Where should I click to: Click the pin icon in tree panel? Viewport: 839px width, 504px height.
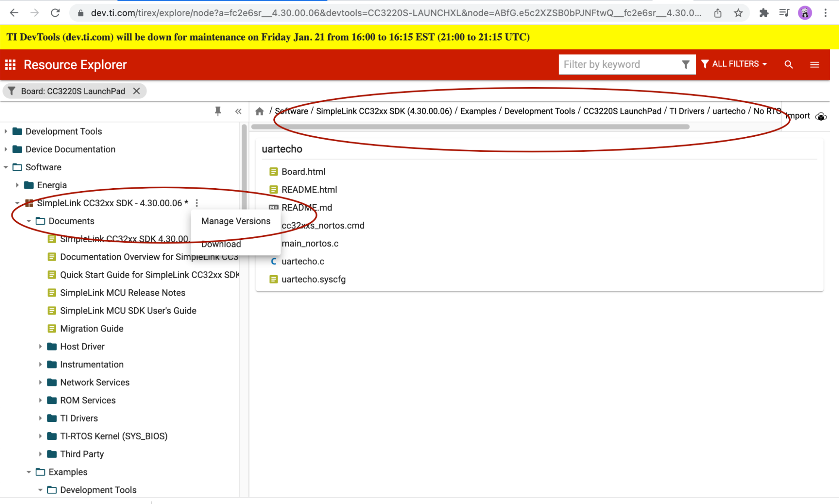tap(217, 111)
